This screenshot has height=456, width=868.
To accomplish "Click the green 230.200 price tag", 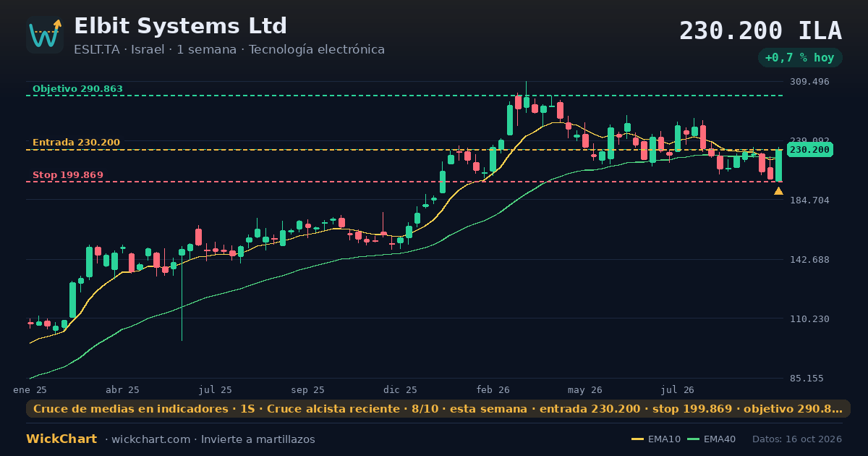I will pyautogui.click(x=810, y=150).
